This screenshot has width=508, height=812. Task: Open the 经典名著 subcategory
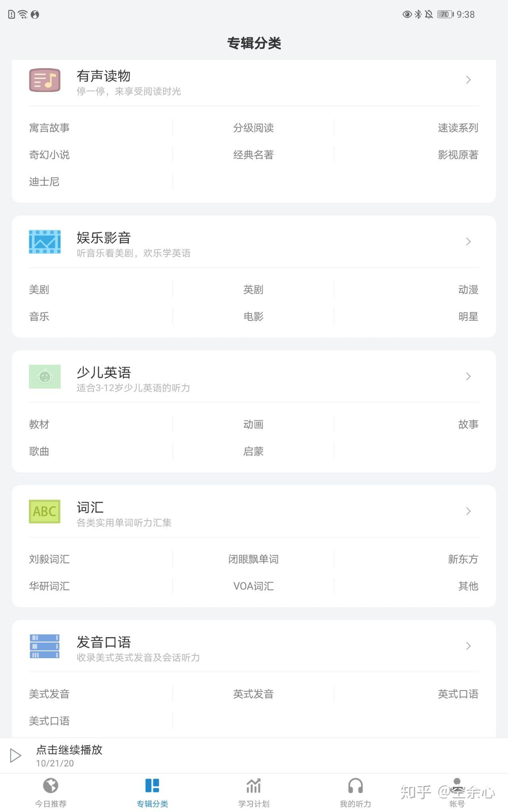coord(253,155)
